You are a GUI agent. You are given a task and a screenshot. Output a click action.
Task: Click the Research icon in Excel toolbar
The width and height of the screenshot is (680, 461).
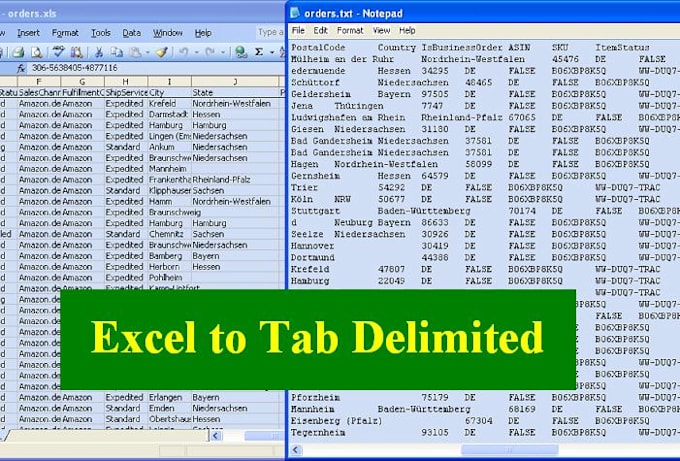[77, 52]
